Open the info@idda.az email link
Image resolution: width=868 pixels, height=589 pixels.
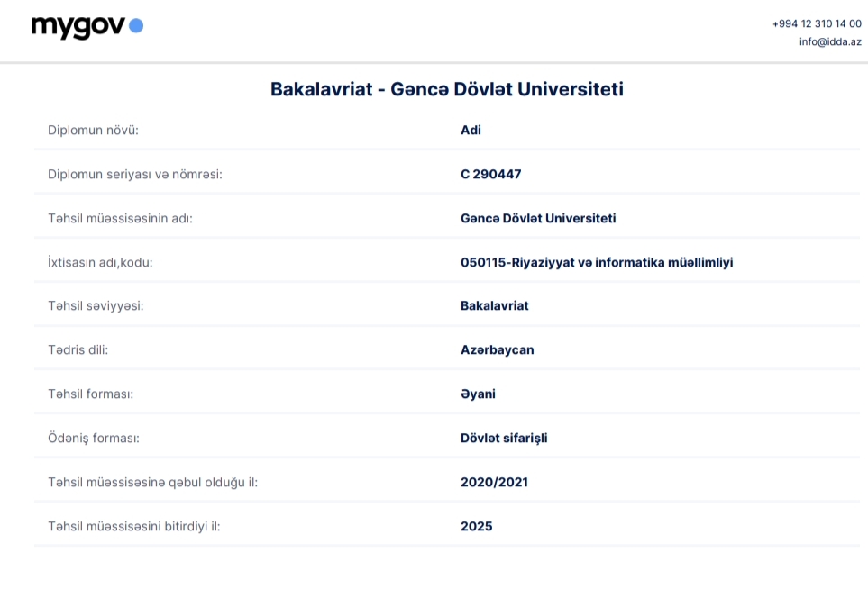pyautogui.click(x=830, y=41)
